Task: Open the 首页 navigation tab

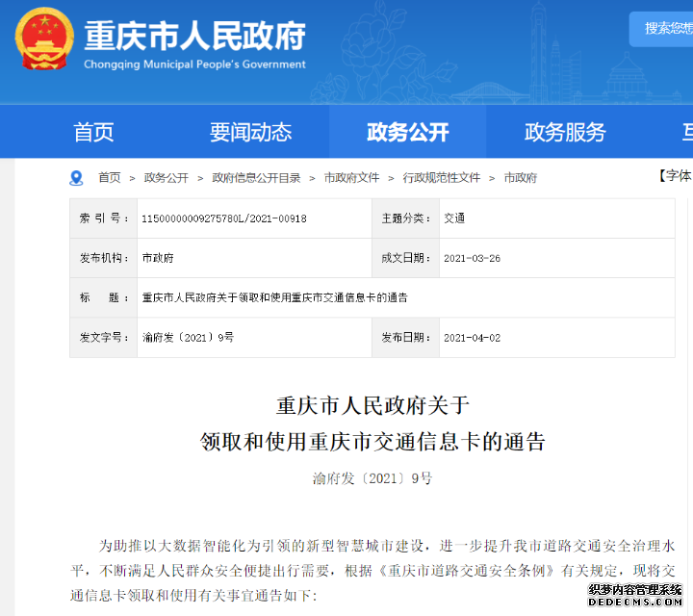Action: point(93,132)
